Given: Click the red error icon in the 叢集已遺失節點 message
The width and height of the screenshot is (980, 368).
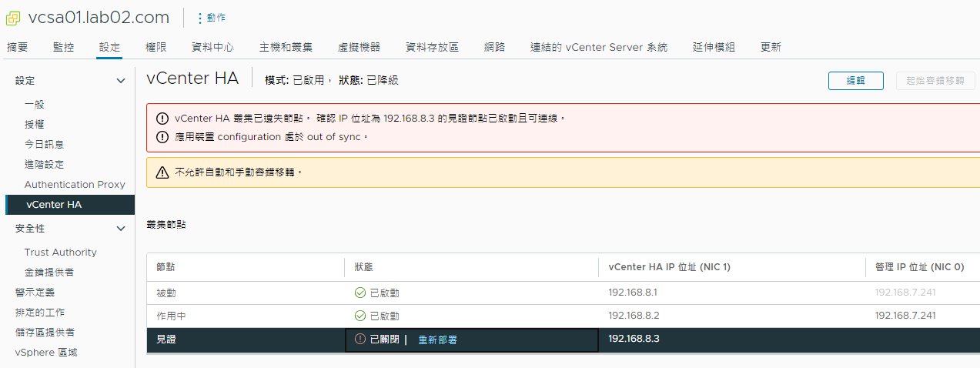Looking at the screenshot, I should (x=162, y=119).
